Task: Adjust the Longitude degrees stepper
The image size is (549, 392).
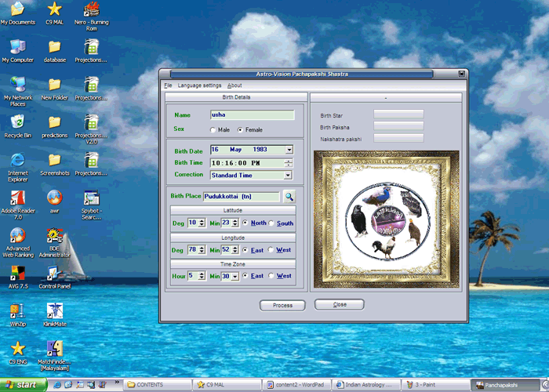Action: pyautogui.click(x=202, y=250)
